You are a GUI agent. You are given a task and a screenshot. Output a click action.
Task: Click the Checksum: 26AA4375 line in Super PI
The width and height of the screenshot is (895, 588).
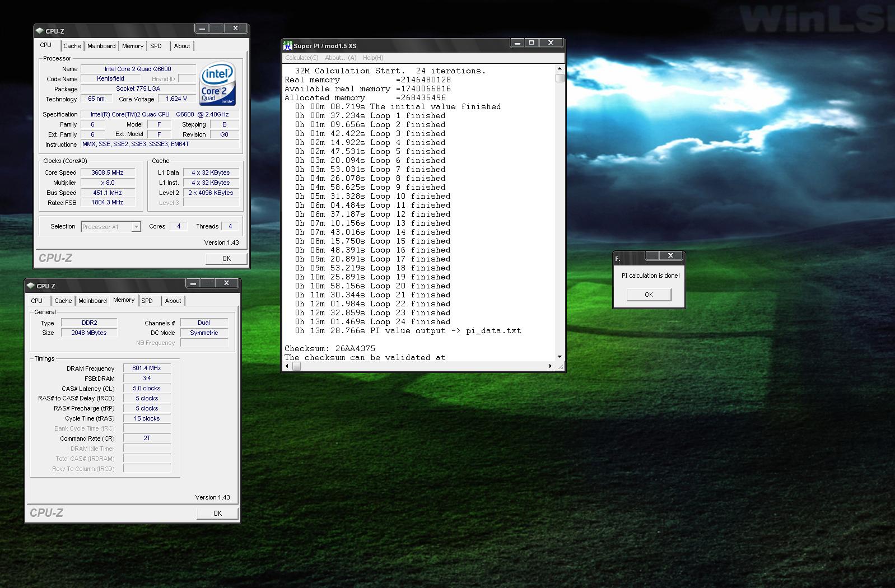[330, 348]
